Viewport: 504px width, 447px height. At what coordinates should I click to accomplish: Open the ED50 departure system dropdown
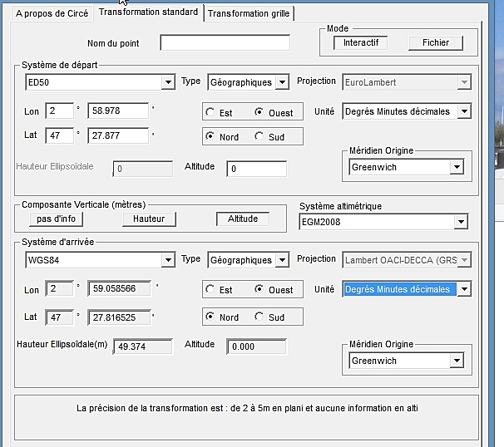tap(100, 82)
